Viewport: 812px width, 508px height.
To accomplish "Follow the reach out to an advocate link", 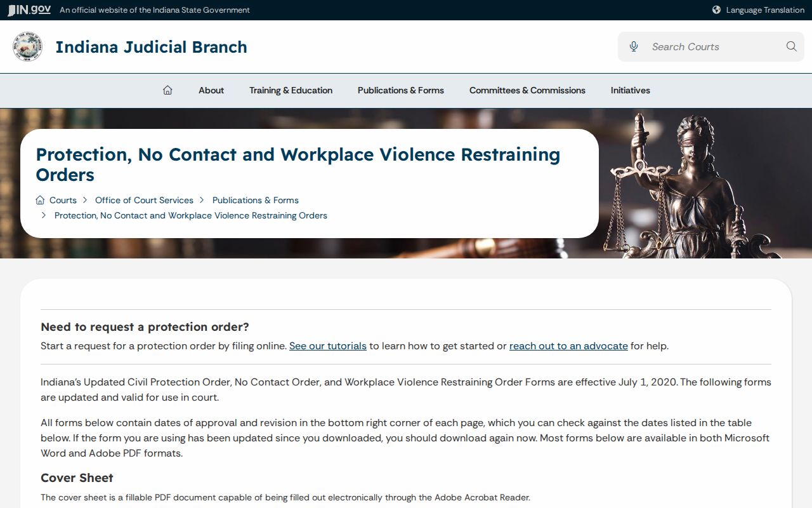I will click(568, 346).
